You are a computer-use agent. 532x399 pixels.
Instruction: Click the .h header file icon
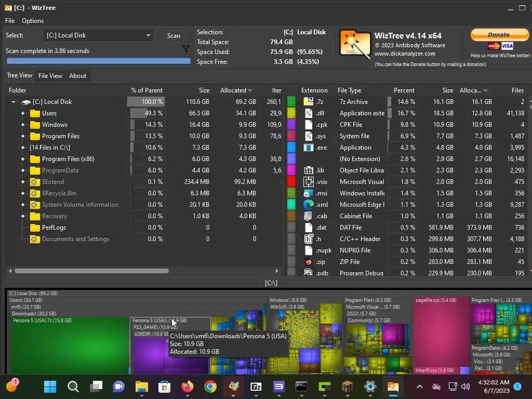tap(308, 238)
